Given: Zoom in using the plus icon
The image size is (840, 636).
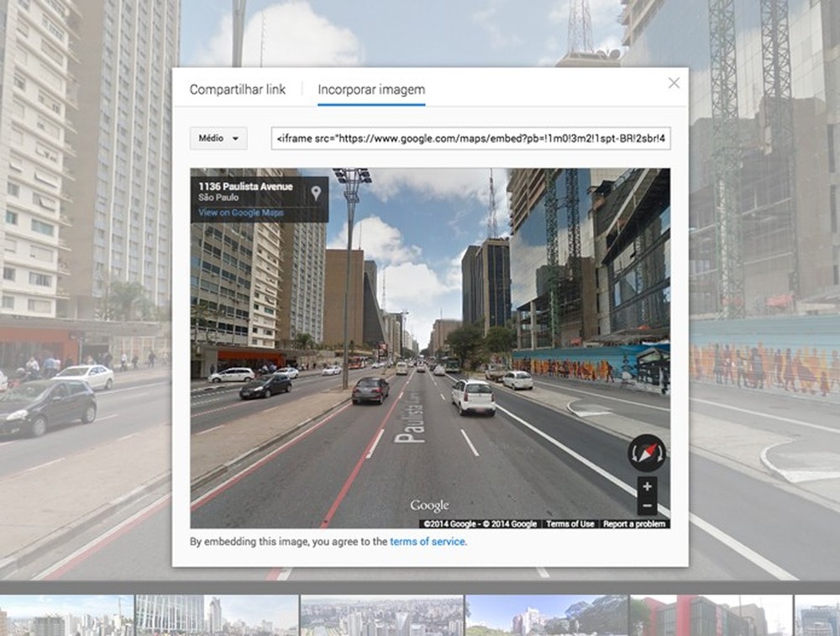Looking at the screenshot, I should point(647,486).
